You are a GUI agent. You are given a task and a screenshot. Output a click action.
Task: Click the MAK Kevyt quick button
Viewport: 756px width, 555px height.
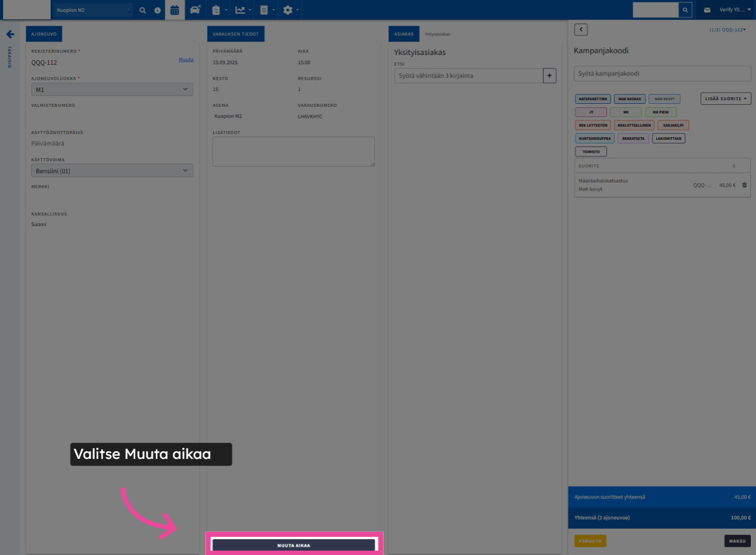665,99
